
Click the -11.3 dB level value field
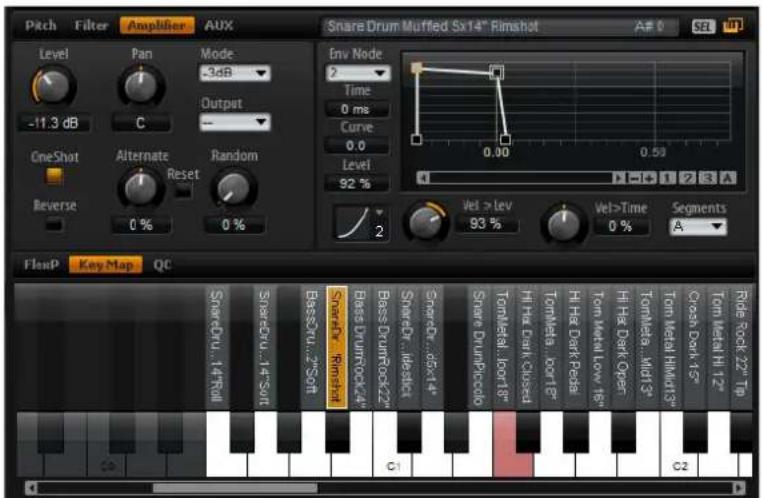point(53,123)
